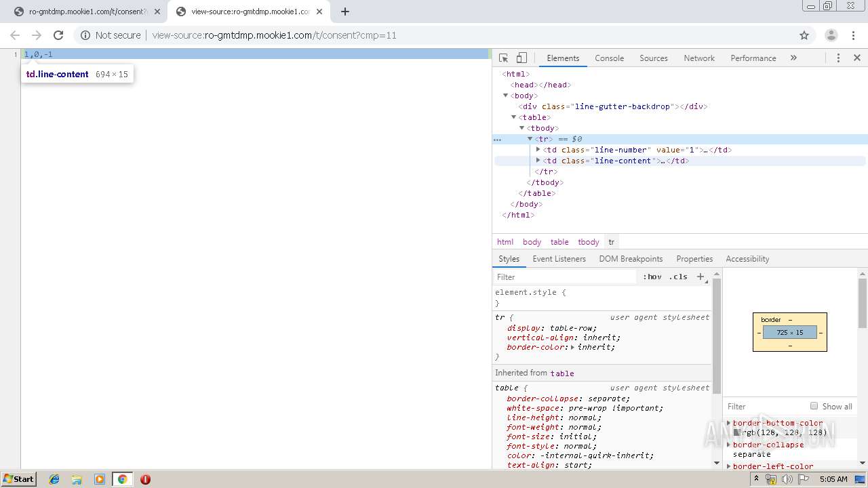The width and height of the screenshot is (868, 488).
Task: Click rgb(128, 128, 128) color swatch
Action: coord(737,432)
